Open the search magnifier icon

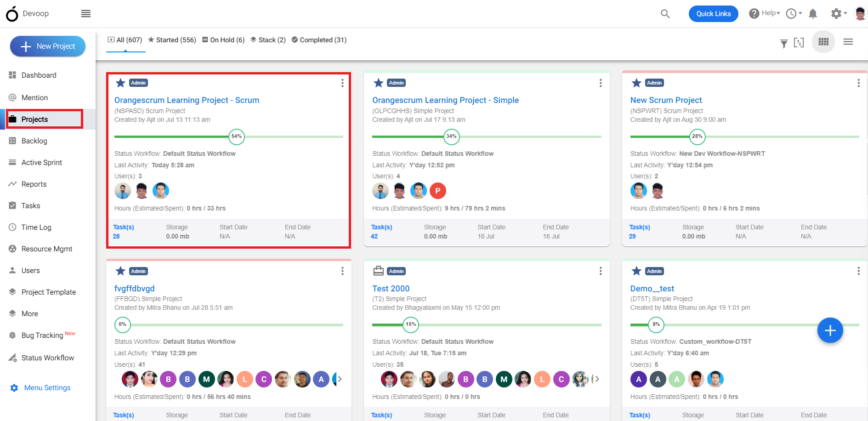(665, 14)
